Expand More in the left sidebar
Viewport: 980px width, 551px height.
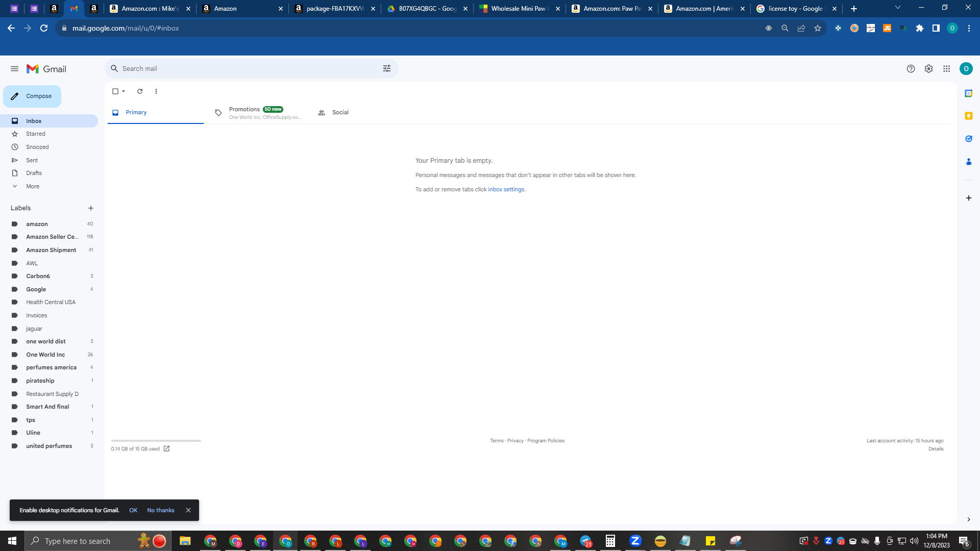(33, 186)
